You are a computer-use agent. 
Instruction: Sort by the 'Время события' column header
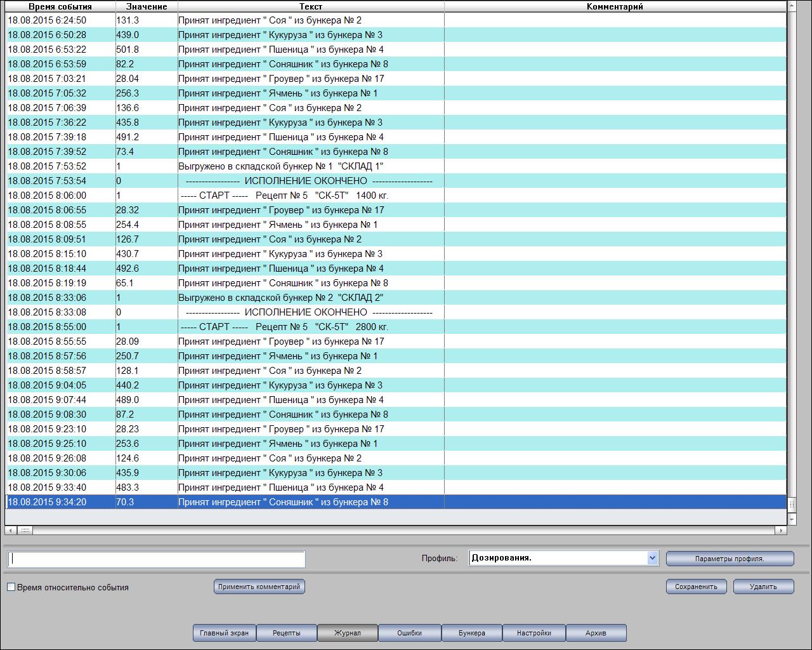pos(60,6)
